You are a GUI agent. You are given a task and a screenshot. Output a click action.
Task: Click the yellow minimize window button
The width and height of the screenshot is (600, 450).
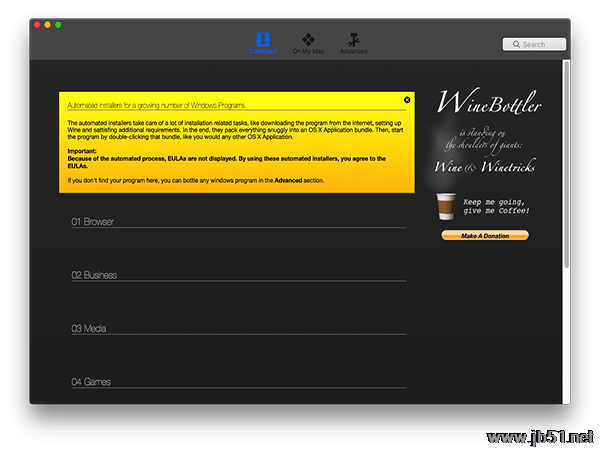(47, 25)
